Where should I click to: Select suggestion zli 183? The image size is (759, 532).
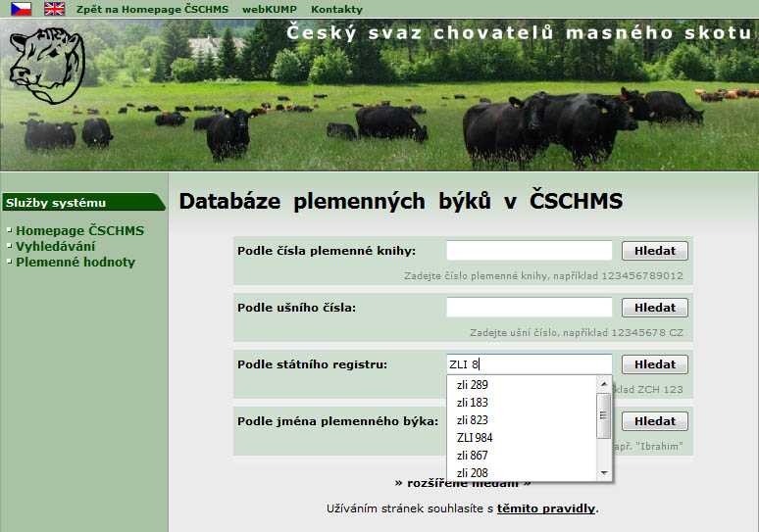pos(522,403)
